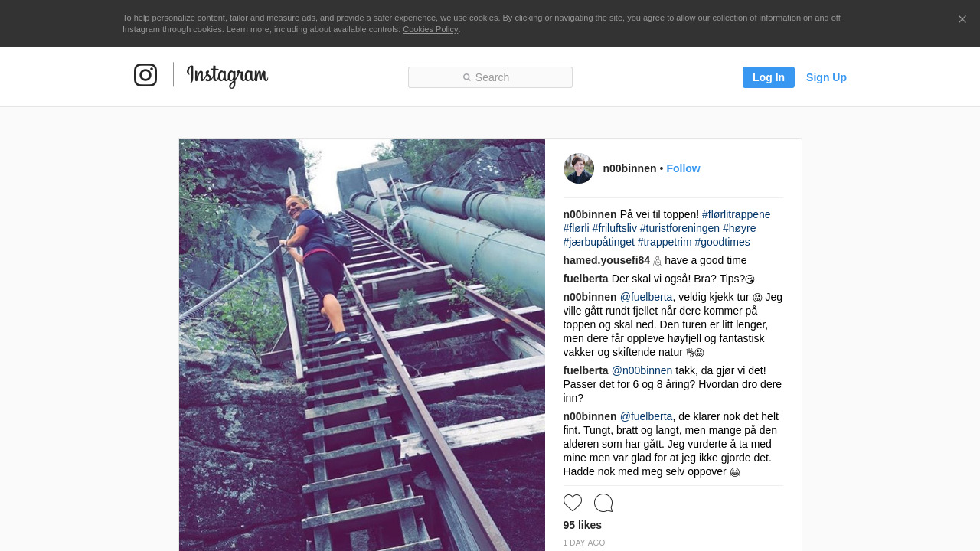Like the post with the heart icon
The width and height of the screenshot is (980, 551).
tap(573, 503)
